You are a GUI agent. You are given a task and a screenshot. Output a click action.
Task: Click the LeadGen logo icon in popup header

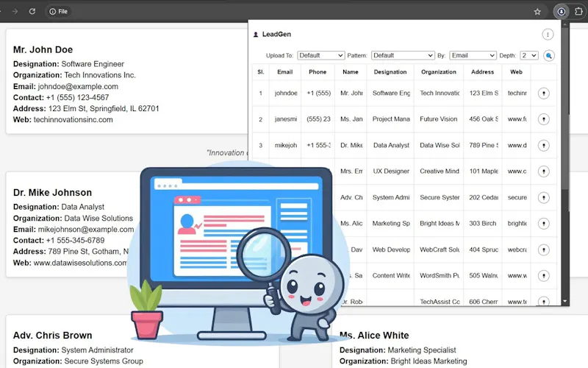(256, 35)
